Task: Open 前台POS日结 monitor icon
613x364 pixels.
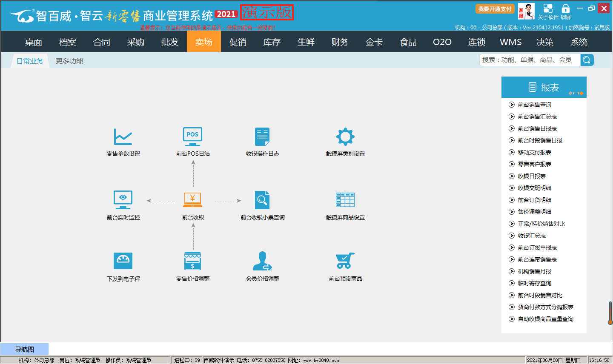Action: tap(192, 137)
